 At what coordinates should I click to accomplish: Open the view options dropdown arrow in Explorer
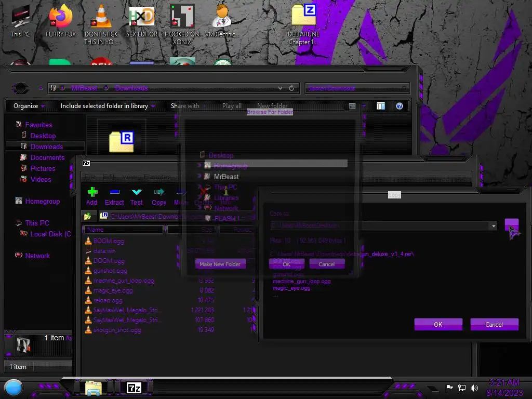coord(363,106)
